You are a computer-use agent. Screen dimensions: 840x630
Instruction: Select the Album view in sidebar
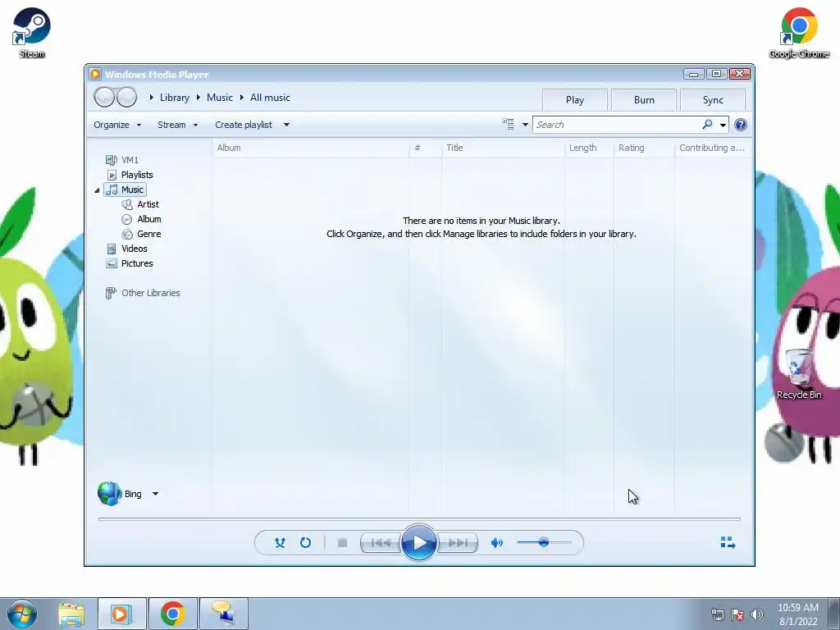tap(141, 219)
